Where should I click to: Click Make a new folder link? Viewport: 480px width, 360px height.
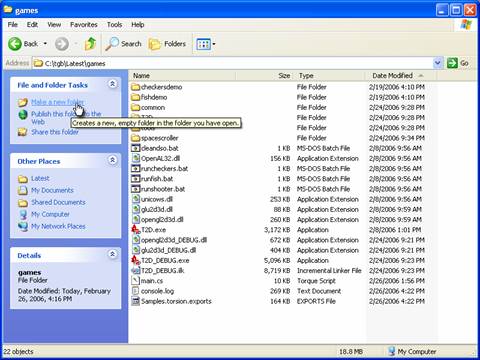click(x=57, y=102)
